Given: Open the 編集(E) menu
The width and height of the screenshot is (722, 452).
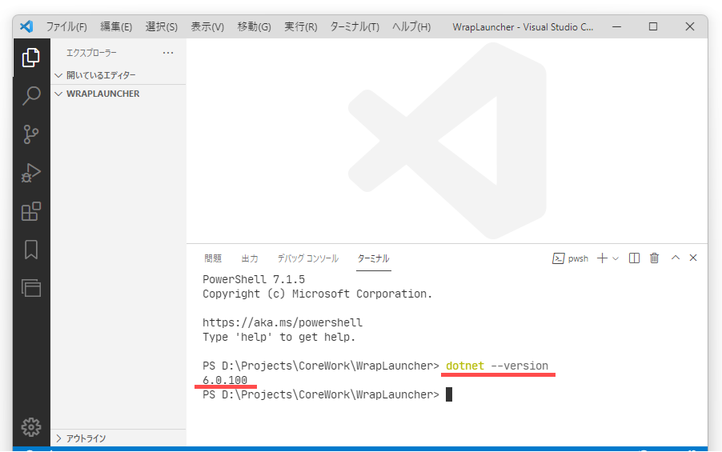Looking at the screenshot, I should 116,27.
